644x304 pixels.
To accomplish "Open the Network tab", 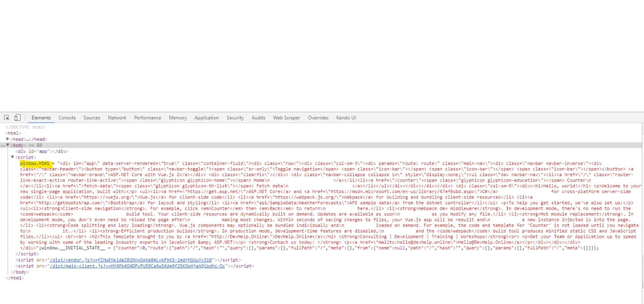I will pyautogui.click(x=117, y=118).
